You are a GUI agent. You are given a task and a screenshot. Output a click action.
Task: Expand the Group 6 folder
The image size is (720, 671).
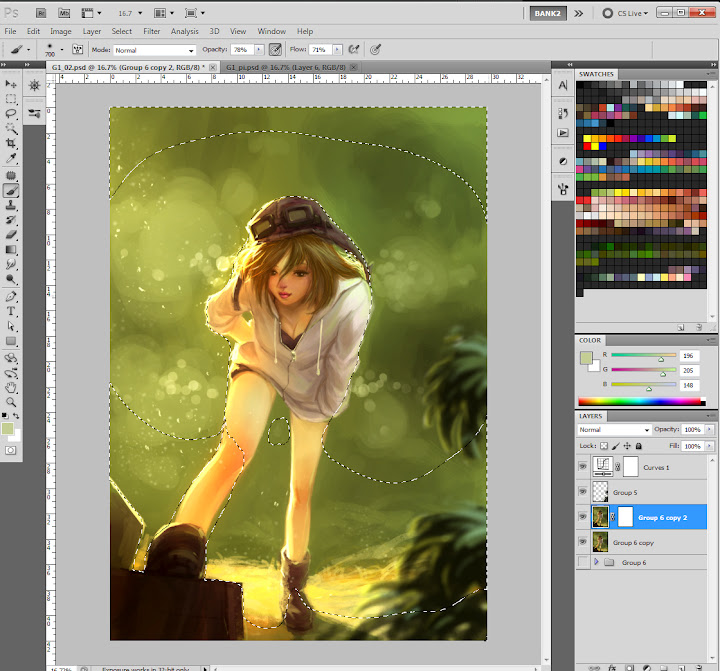[x=596, y=562]
